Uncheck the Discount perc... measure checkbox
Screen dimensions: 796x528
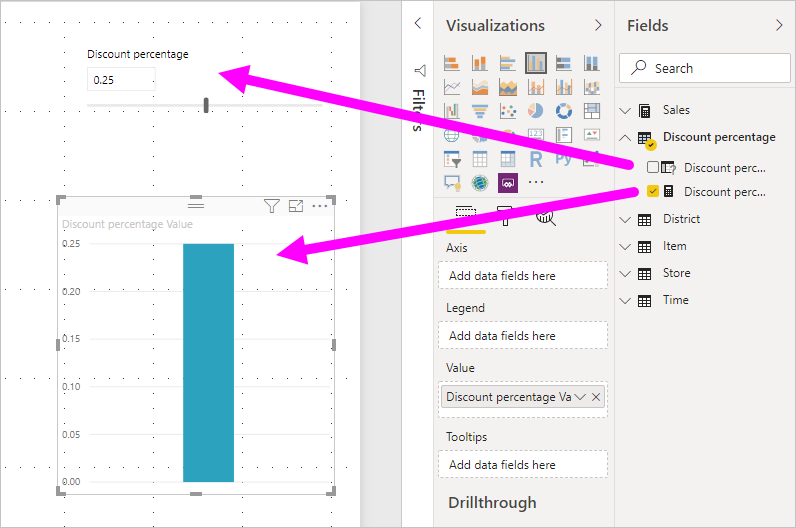(x=653, y=191)
